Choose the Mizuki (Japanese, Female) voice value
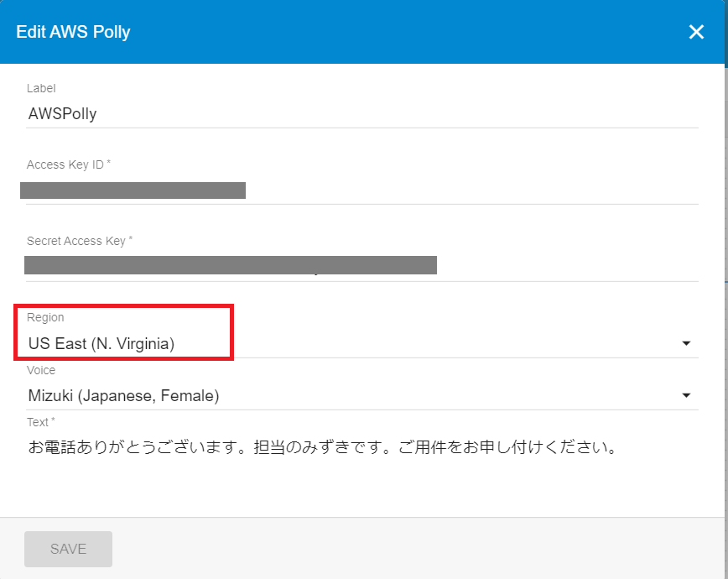The image size is (728, 579). (x=123, y=395)
